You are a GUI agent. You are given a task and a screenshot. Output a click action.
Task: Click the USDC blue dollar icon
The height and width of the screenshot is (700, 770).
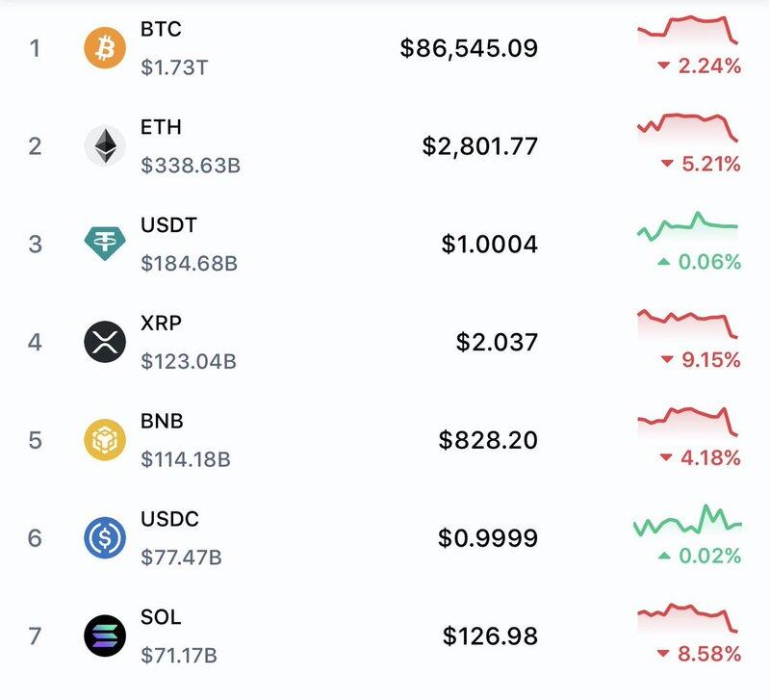click(x=104, y=537)
